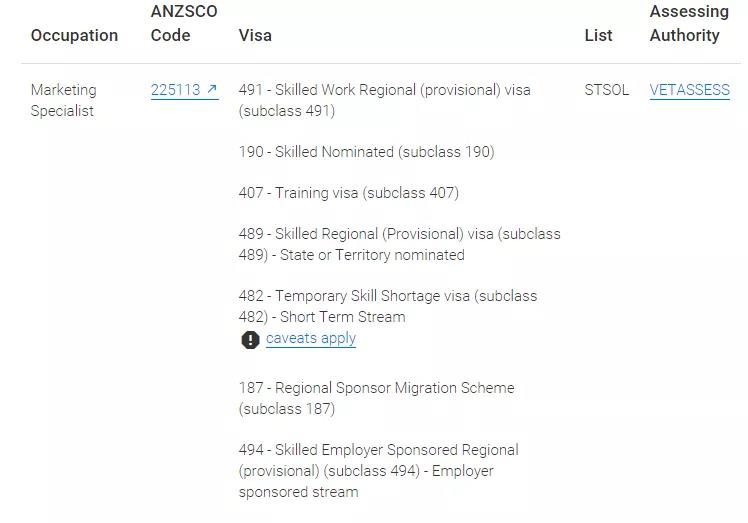Open the VETASSESS assessing authority link
Viewport: 748px width, 523px height.
(x=689, y=90)
